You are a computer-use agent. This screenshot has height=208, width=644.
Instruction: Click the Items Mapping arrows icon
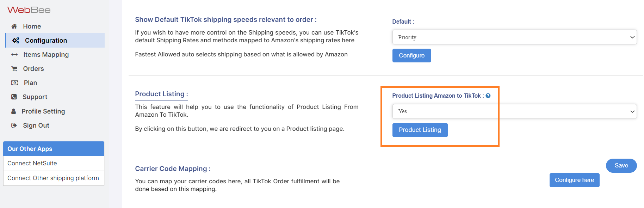[x=14, y=55]
